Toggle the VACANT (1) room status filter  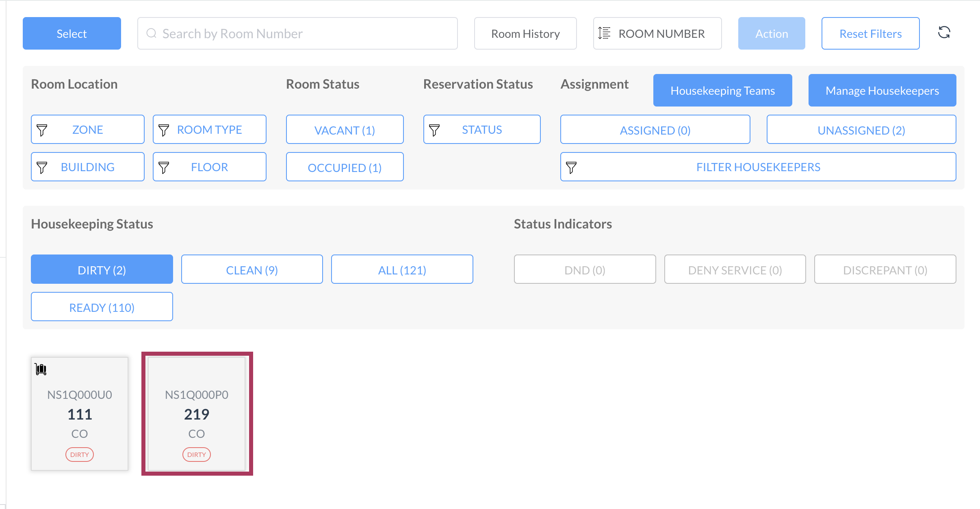point(345,130)
